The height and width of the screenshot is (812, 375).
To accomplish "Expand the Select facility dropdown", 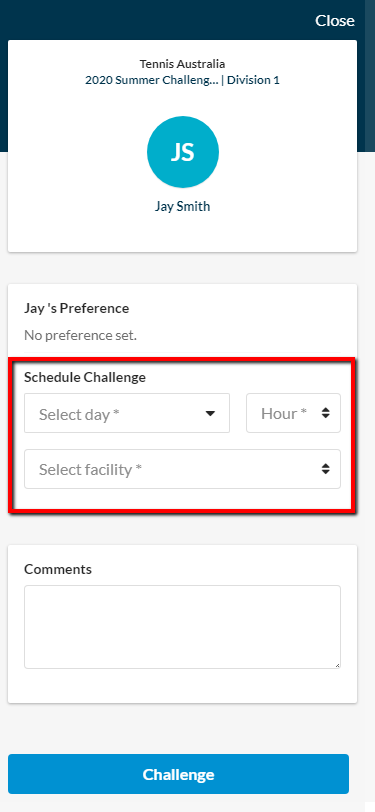I will 182,469.
